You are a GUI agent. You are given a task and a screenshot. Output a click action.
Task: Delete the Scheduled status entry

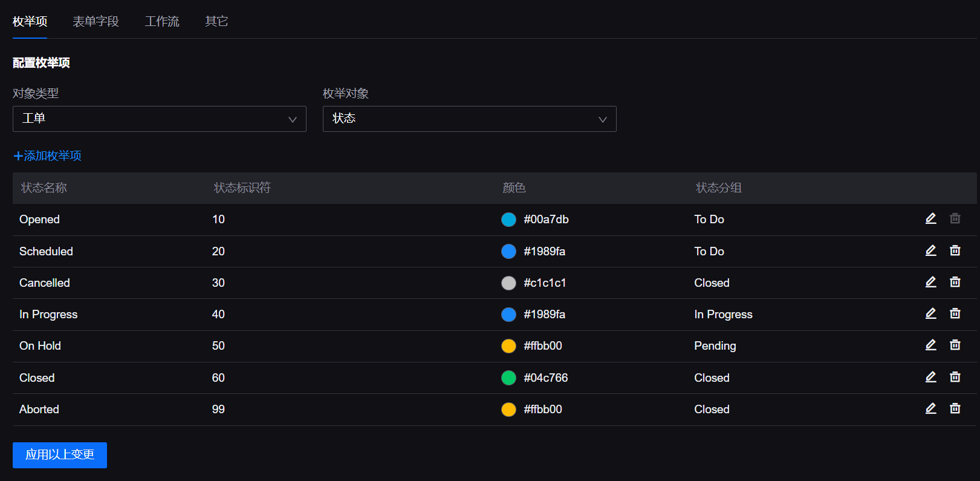955,250
